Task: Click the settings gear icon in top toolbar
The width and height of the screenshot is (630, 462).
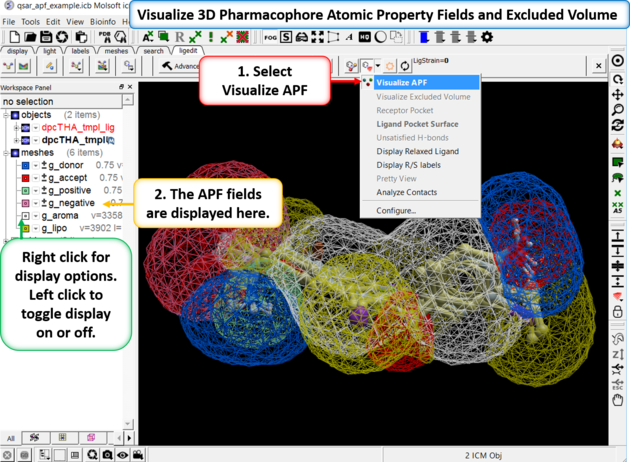Action: [x=487, y=37]
